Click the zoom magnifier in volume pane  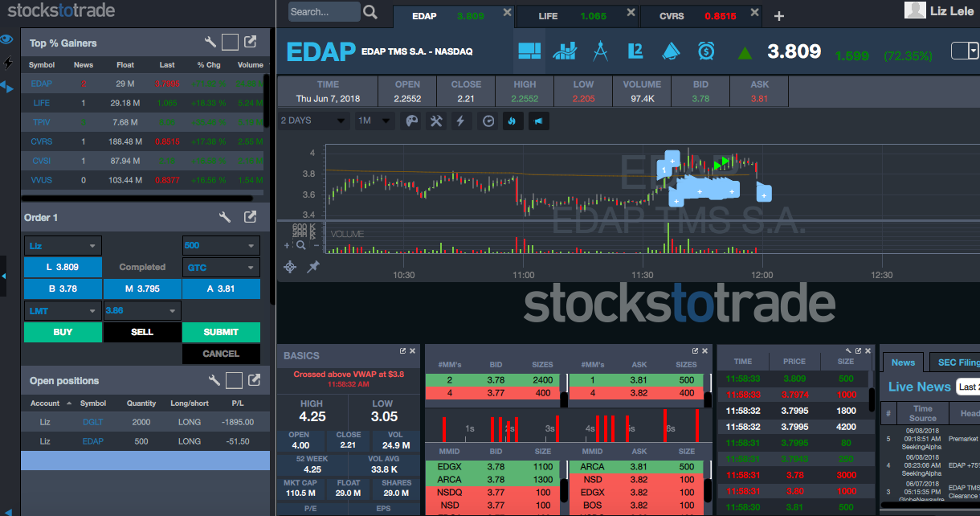pyautogui.click(x=301, y=245)
